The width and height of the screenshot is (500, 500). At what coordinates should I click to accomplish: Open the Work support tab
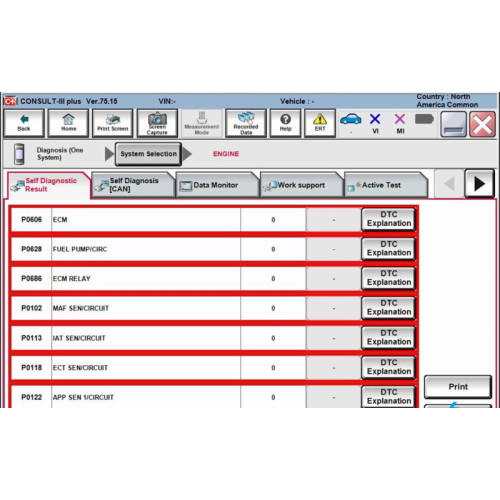click(x=301, y=185)
